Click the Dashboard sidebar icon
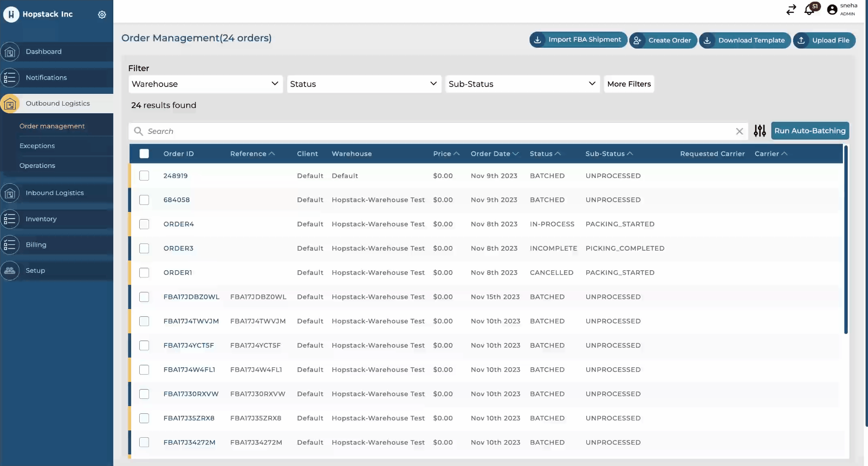 (10, 52)
